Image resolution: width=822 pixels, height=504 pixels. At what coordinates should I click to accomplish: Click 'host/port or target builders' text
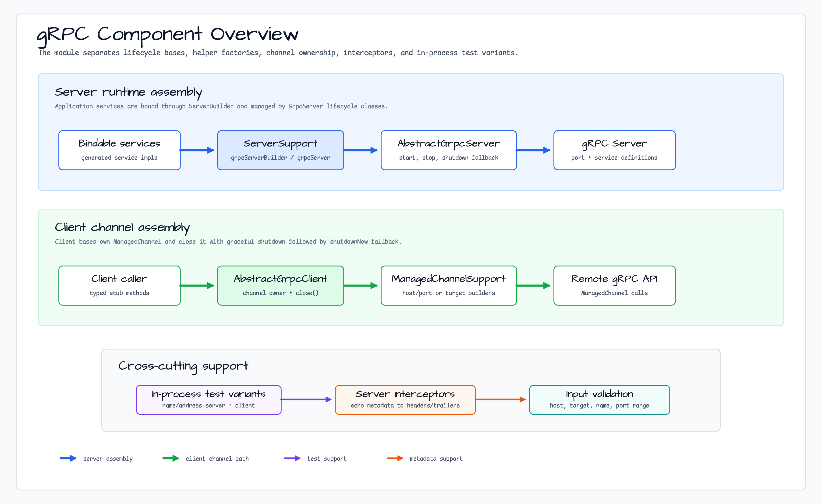[x=449, y=293]
